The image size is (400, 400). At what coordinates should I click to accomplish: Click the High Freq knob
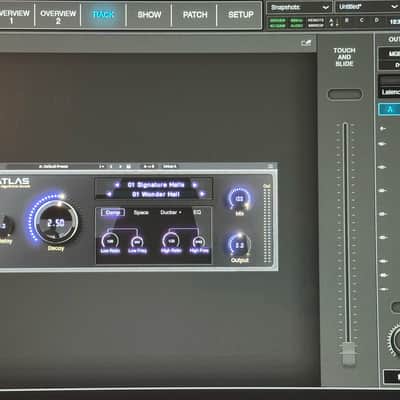199,241
